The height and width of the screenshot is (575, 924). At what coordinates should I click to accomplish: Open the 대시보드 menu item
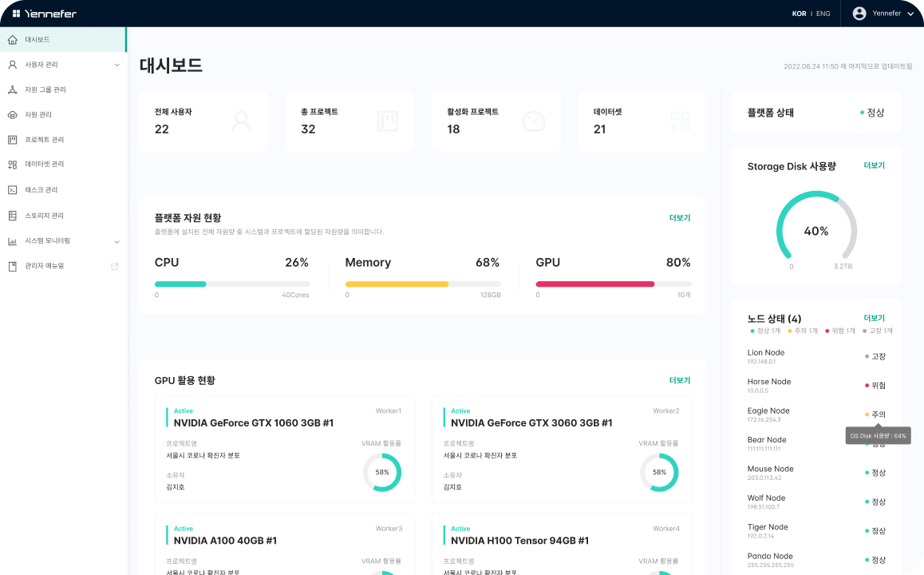pyautogui.click(x=63, y=39)
